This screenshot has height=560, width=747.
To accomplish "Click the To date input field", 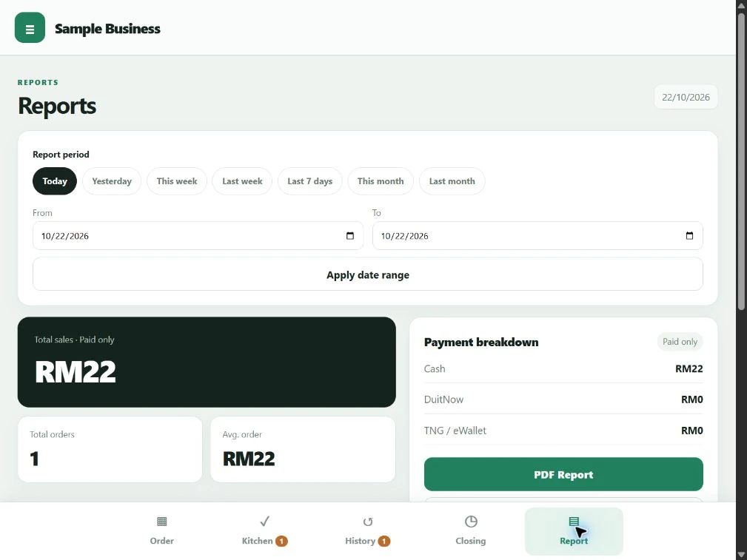I will pos(537,236).
